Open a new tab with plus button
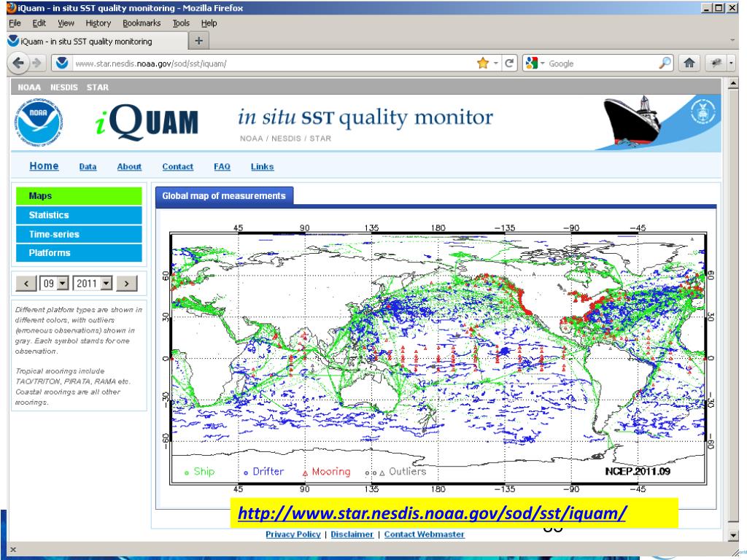747x560 pixels. pyautogui.click(x=198, y=41)
